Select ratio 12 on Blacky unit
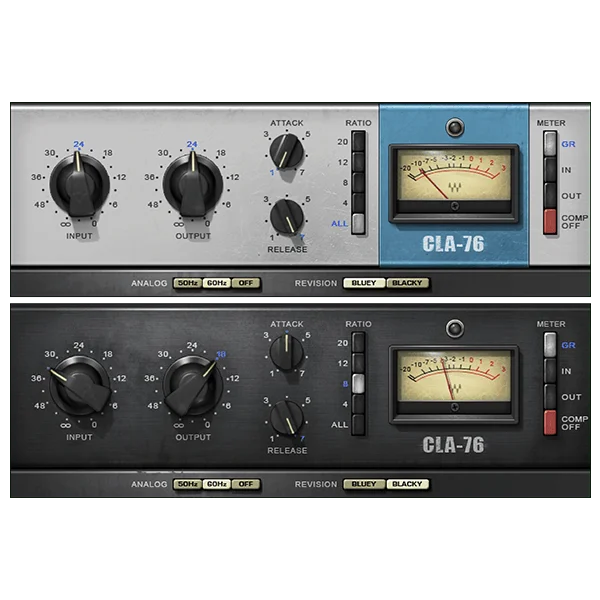This screenshot has width=600, height=600. pos(359,363)
